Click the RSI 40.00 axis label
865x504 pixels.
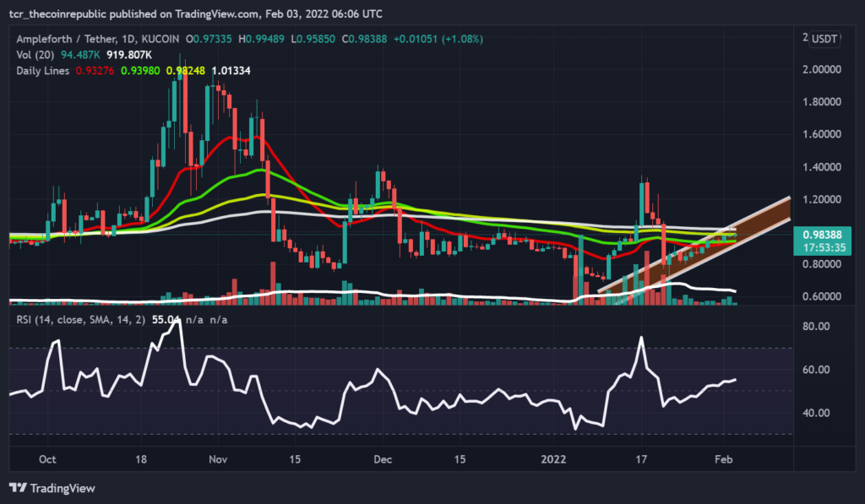pyautogui.click(x=816, y=413)
